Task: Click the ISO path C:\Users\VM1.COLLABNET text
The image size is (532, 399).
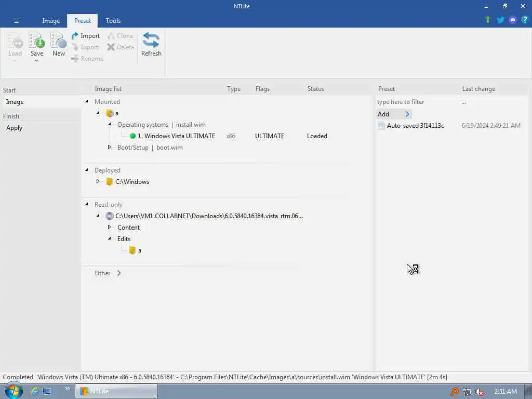Action: coord(209,216)
